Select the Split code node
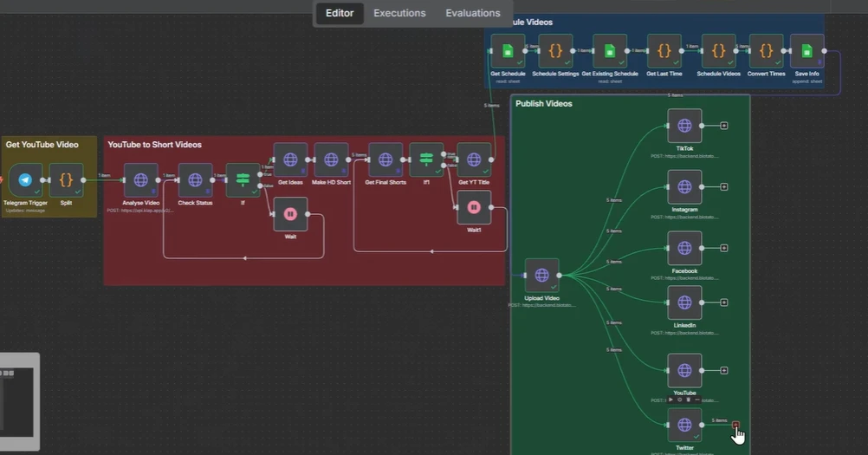Image resolution: width=868 pixels, height=455 pixels. click(x=66, y=180)
